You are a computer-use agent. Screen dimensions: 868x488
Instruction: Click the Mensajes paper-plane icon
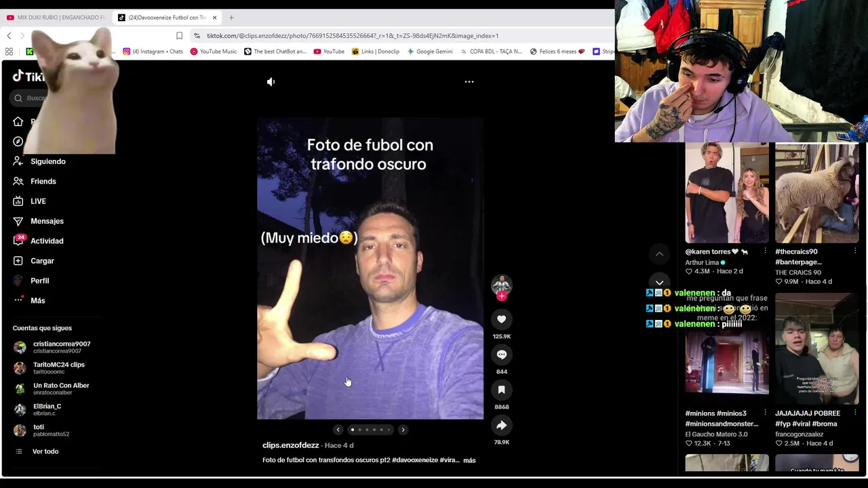pyautogui.click(x=18, y=221)
